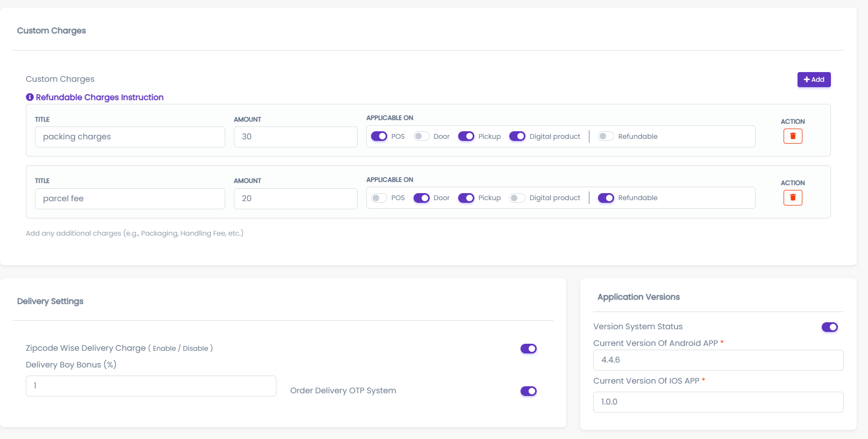This screenshot has height=439, width=868.
Task: Disable Digital product for packing charges
Action: (517, 136)
